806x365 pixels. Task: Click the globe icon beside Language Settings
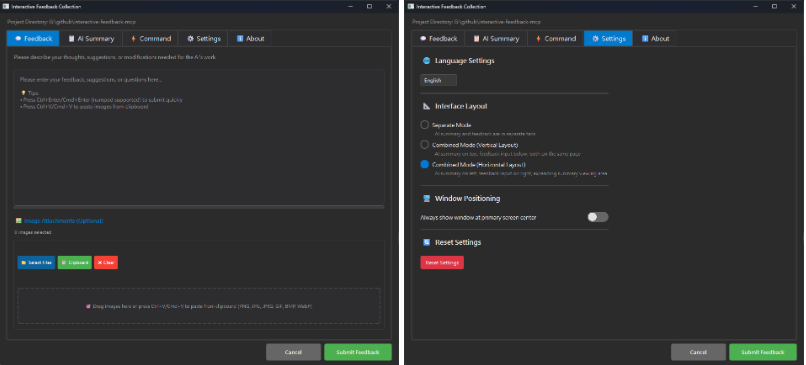click(x=426, y=61)
